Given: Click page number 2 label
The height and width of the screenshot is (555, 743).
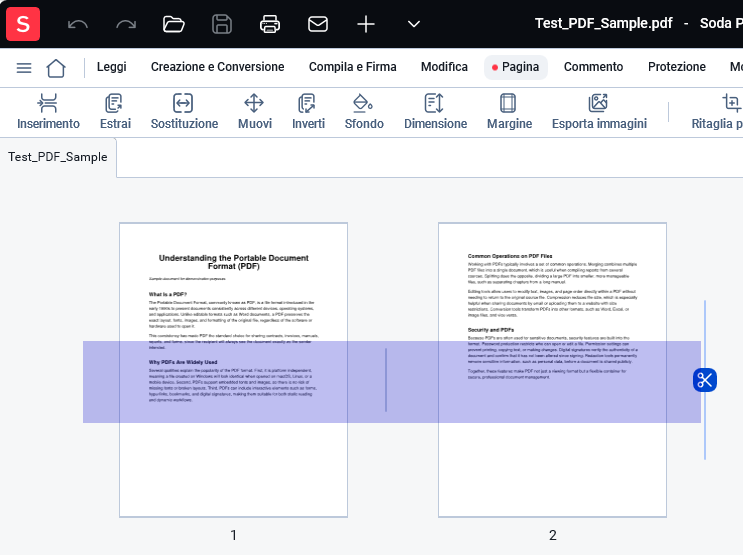Looking at the screenshot, I should point(553,535).
